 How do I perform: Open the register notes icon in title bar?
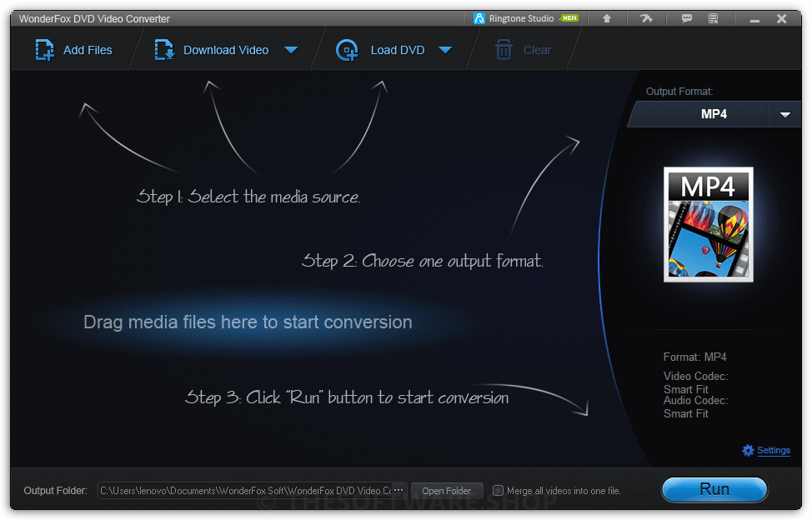click(x=713, y=18)
